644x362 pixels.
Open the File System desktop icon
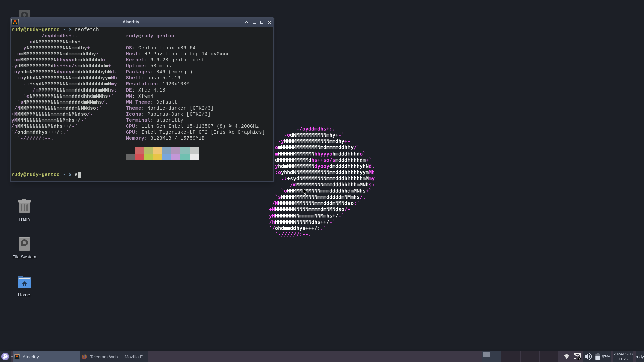24,244
